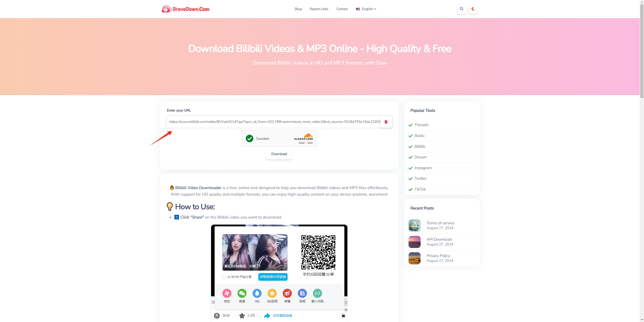Viewport: 644px width, 322px height.
Task: Click the Blog menu item
Action: [x=298, y=9]
